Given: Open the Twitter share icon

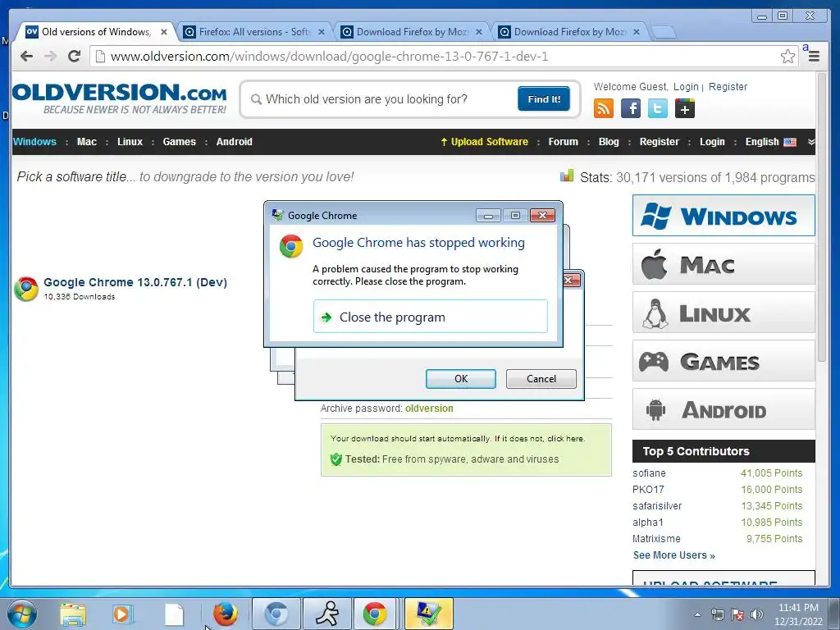Looking at the screenshot, I should [657, 109].
